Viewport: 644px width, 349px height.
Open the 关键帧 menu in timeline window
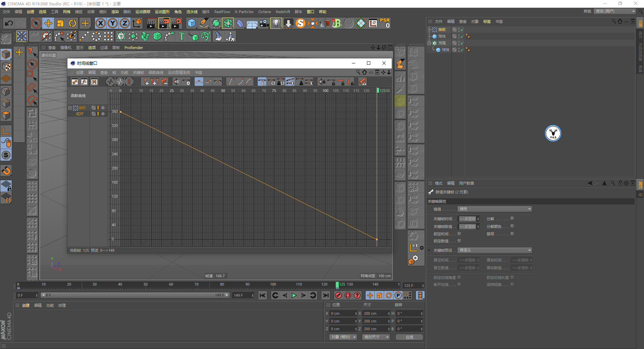click(x=138, y=72)
